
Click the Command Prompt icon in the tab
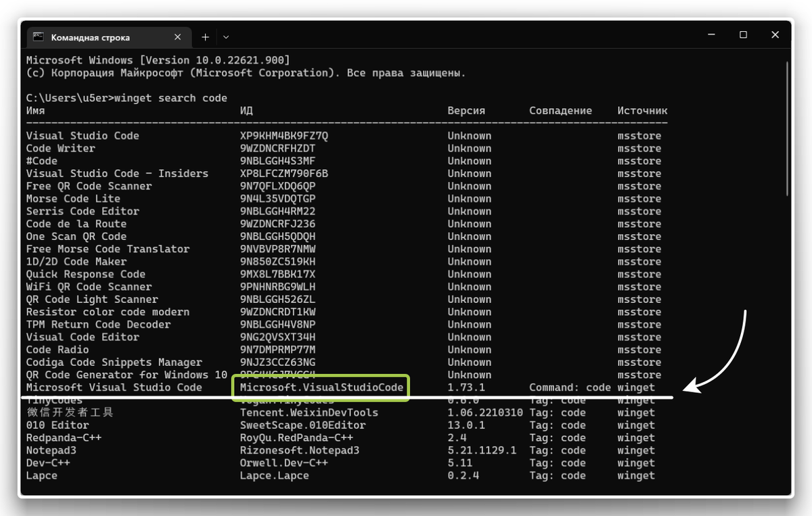tap(39, 37)
